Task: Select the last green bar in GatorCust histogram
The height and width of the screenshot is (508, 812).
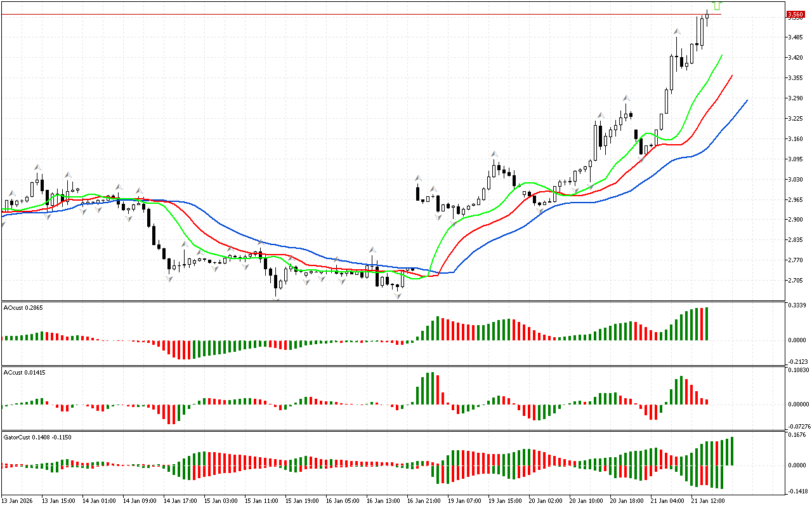Action: coord(732,451)
